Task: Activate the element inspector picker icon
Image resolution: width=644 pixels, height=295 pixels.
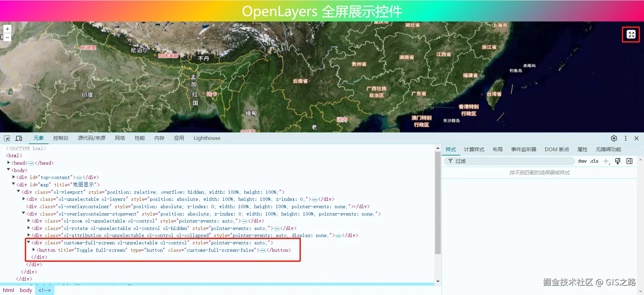Action: (x=7, y=138)
